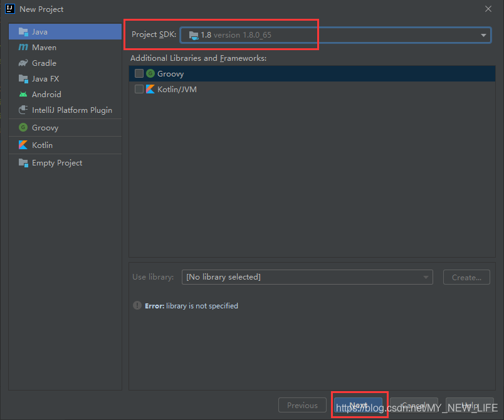
Task: Click the error warning icon
Action: pos(137,305)
